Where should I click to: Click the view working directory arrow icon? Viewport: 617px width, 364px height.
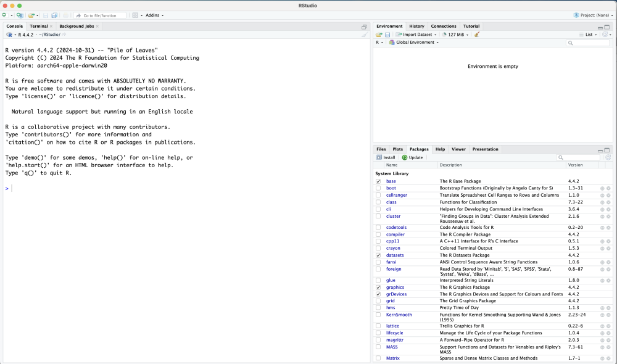point(64,35)
